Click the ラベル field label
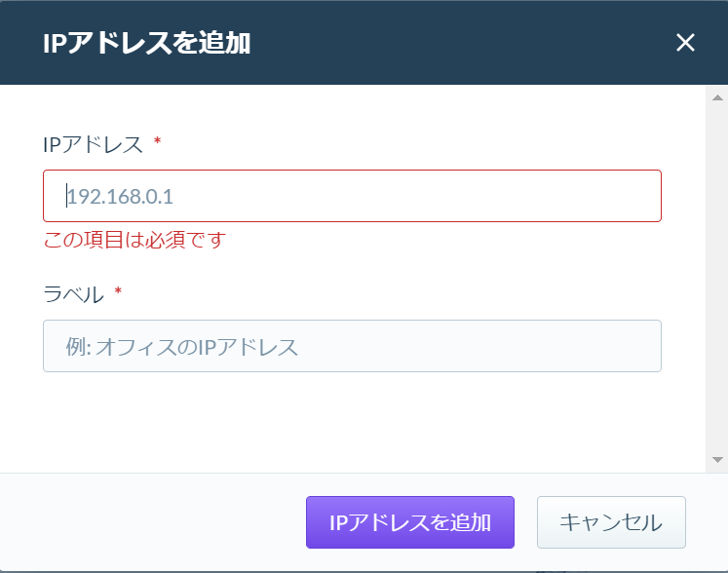Screen dimensions: 728x573 pos(73,294)
